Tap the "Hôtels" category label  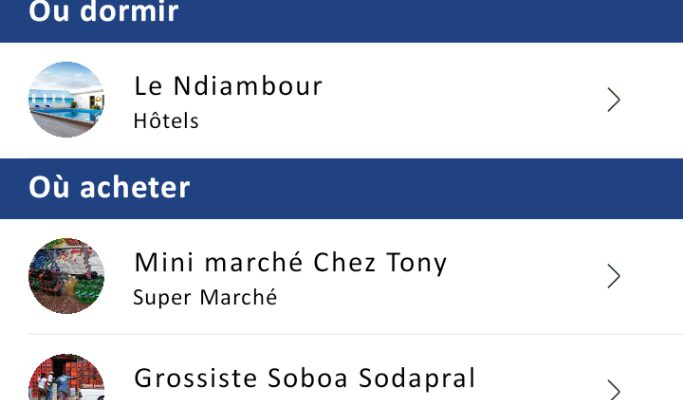coord(166,122)
